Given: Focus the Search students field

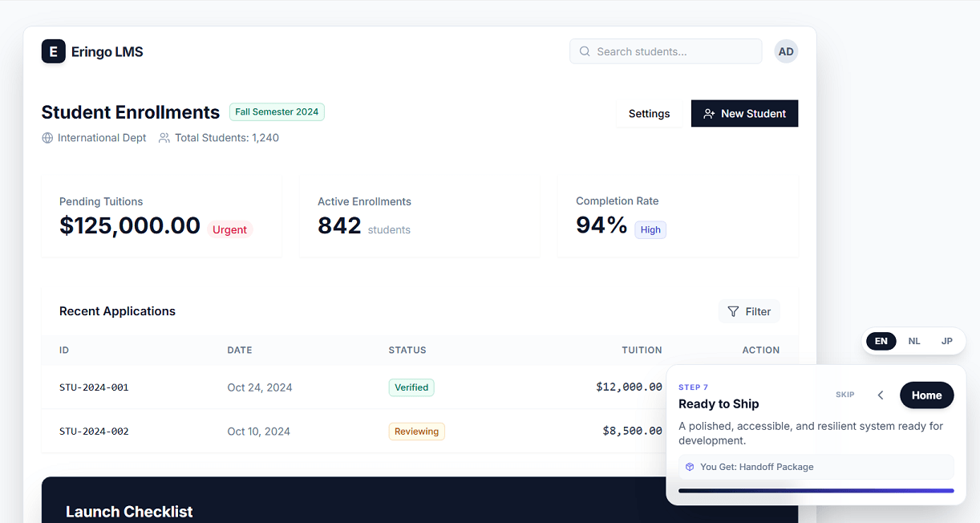Looking at the screenshot, I should [666, 51].
